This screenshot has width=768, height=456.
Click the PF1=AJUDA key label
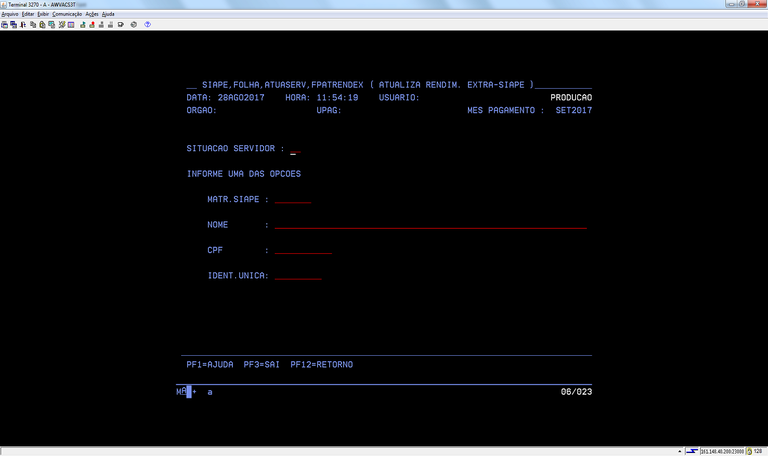click(210, 364)
